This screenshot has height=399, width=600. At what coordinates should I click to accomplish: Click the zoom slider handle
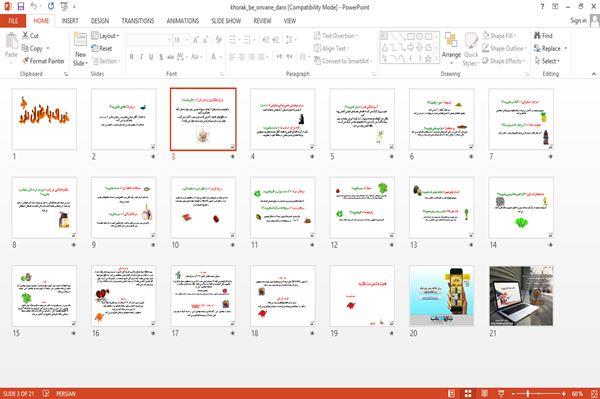click(x=528, y=394)
